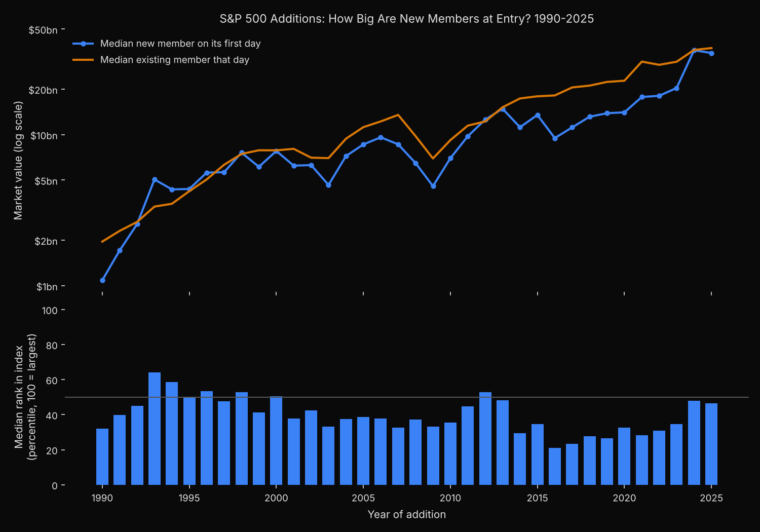Click the 2015 x-axis tick label
Screen dimensions: 760x532
click(537, 498)
